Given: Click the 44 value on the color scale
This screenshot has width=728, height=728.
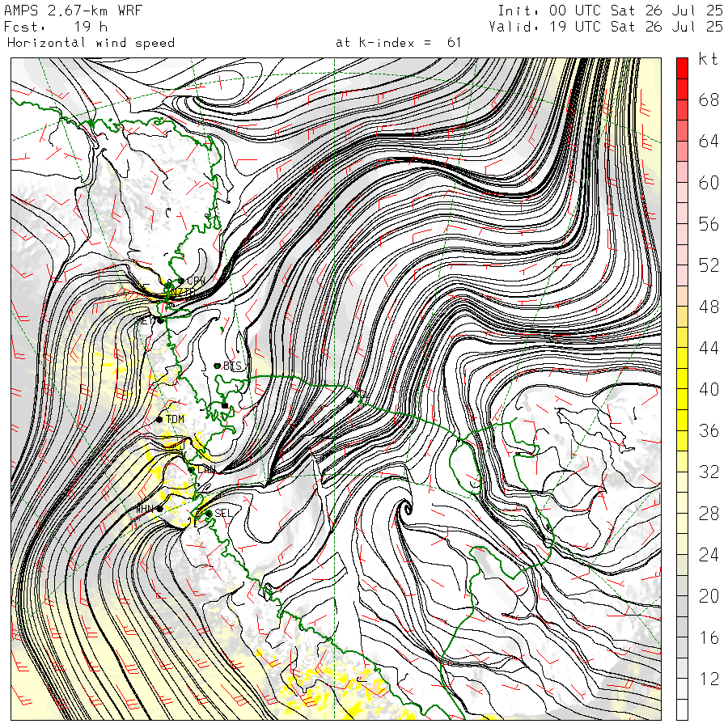Looking at the screenshot, I should pos(709,348).
